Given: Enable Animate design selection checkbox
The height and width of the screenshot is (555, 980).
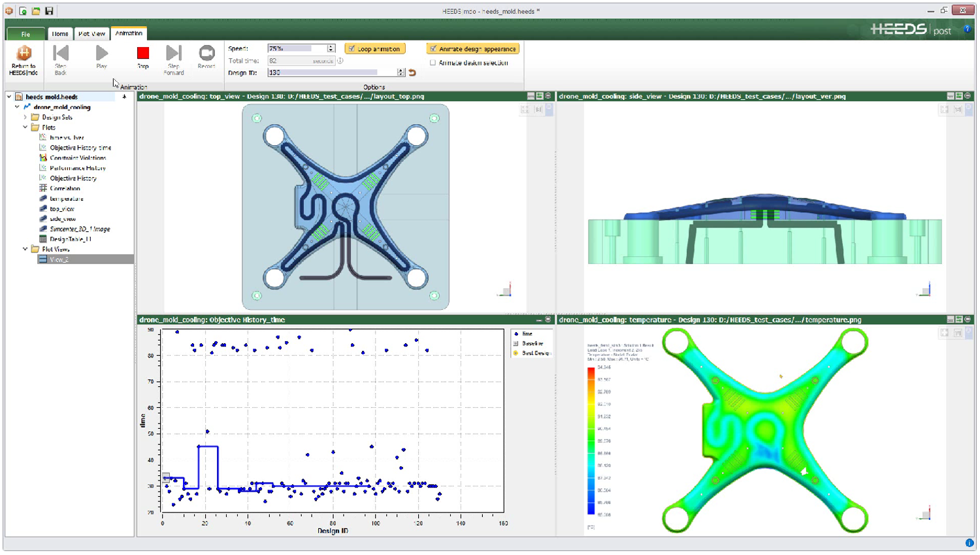Looking at the screenshot, I should [433, 63].
